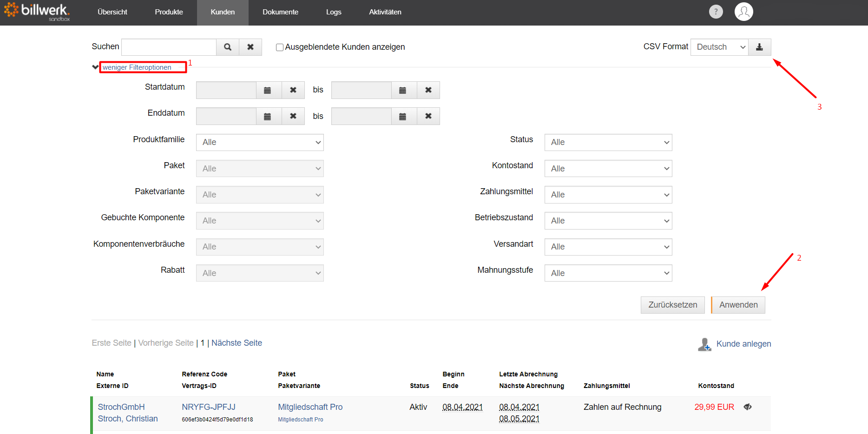Viewport: 868px width, 434px height.
Task: Click the Startdatum from date input
Action: tap(226, 90)
